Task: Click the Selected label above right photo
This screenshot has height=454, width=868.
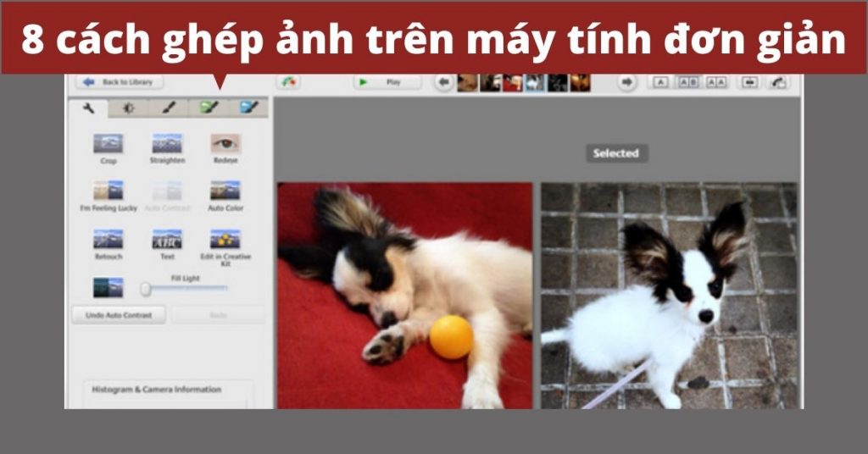Action: tap(616, 153)
